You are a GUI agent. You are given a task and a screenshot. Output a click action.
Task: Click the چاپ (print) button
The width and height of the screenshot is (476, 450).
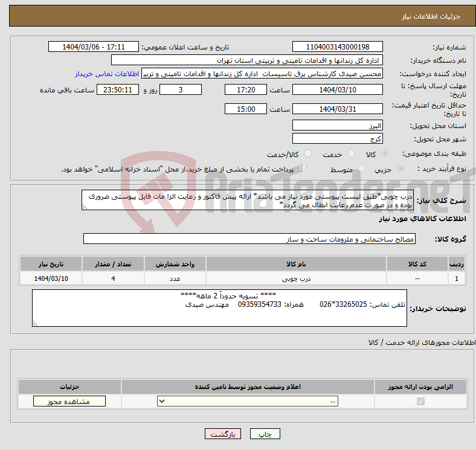265,434
